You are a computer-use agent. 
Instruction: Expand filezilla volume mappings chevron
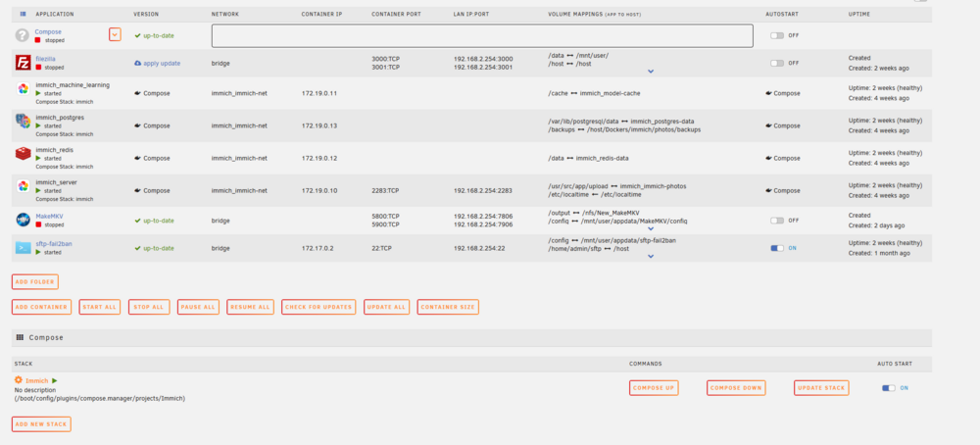[x=651, y=72]
